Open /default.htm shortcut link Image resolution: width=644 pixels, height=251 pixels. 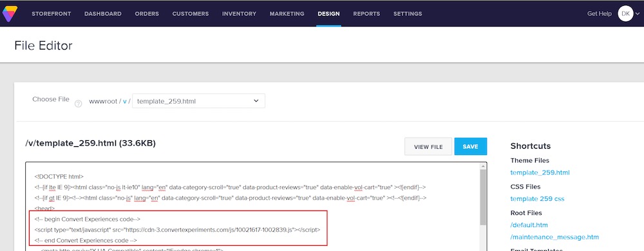[529, 225]
